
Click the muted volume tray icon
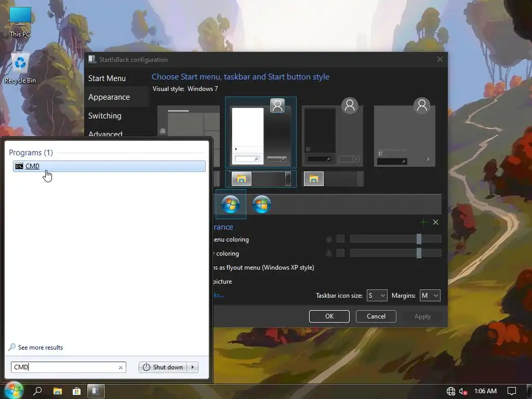click(x=463, y=391)
